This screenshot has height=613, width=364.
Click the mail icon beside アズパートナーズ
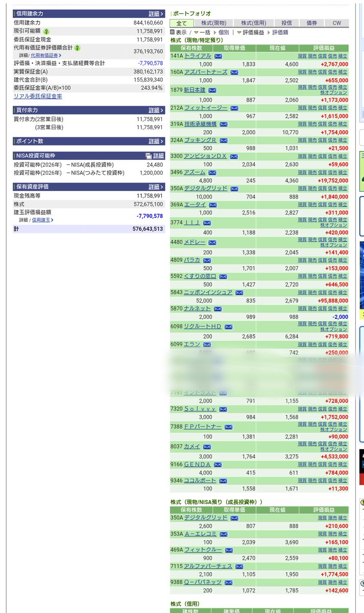click(x=234, y=73)
